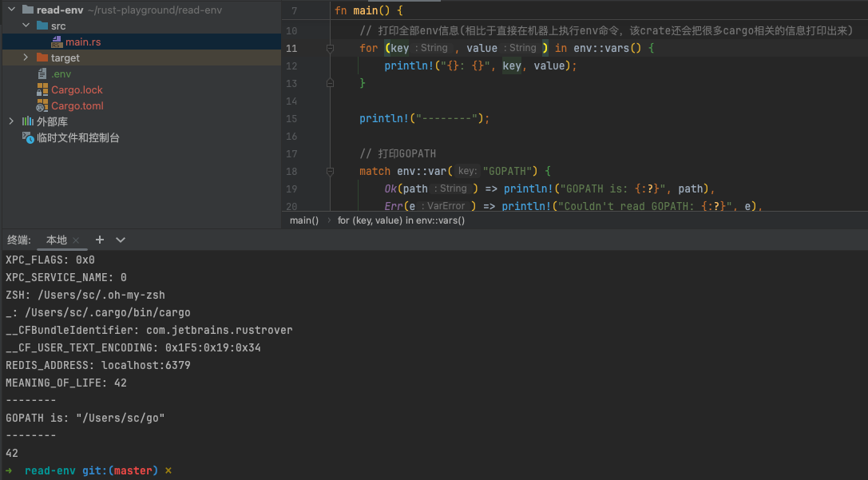Close the 本地 terminal tab
The image size is (868, 480).
tap(76, 240)
